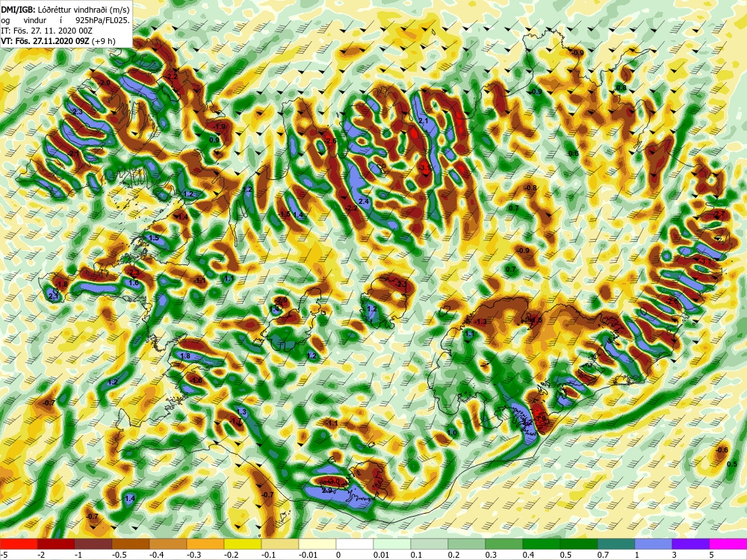This screenshot has height=560, width=747.
Task: Click the 'DMI/IGB: Lóðréttur vindhraði (m/s)' title line
Action: 66,10
